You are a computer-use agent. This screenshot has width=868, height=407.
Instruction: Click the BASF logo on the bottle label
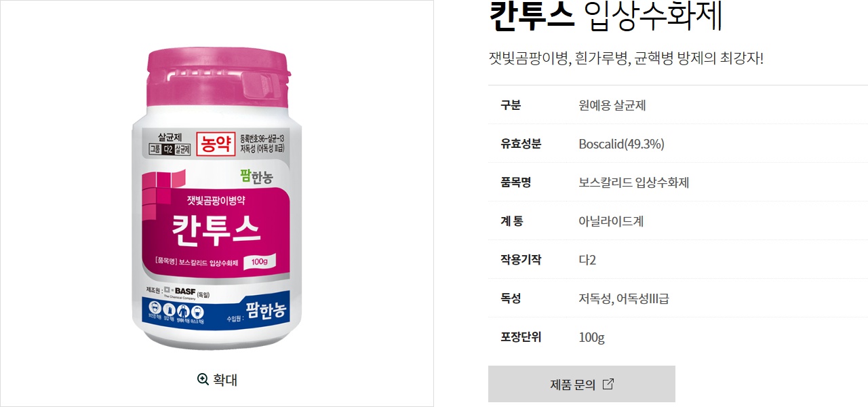181,292
